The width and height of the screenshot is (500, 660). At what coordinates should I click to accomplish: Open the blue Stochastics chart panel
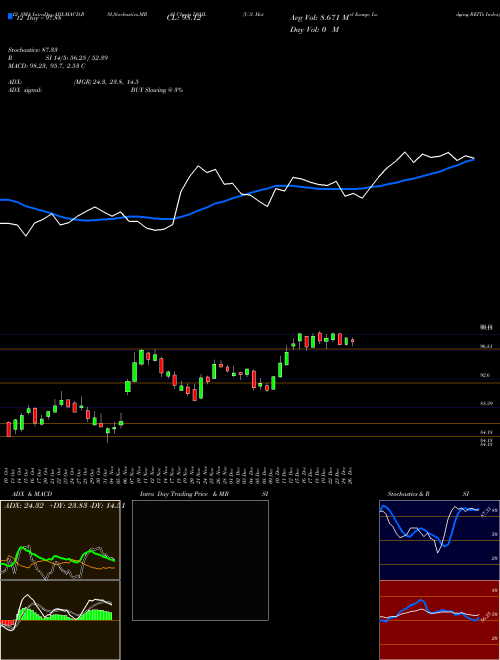click(439, 540)
